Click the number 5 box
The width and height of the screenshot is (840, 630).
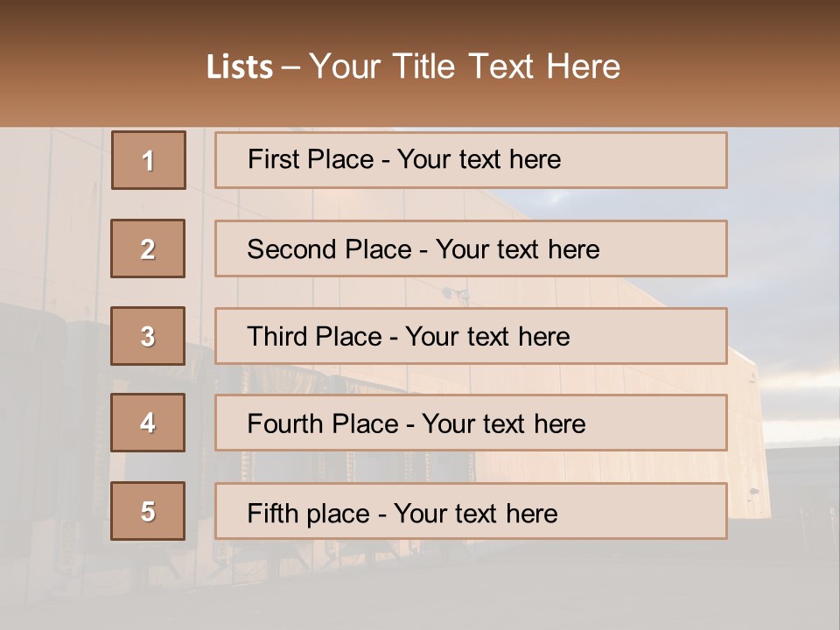(148, 511)
